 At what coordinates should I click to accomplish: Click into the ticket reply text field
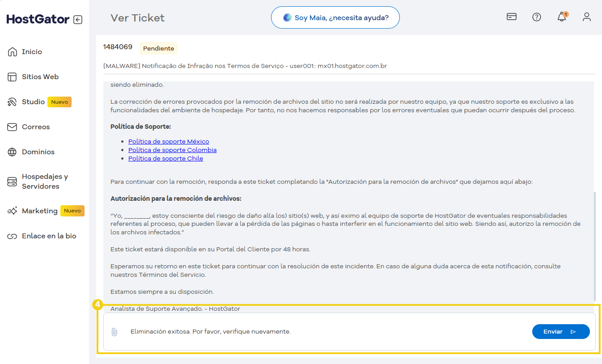[x=326, y=332]
